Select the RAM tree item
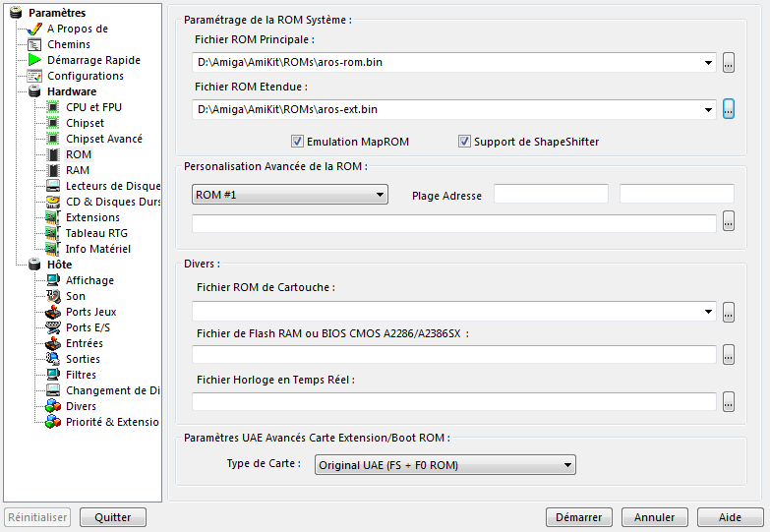The width and height of the screenshot is (770, 532). (78, 170)
